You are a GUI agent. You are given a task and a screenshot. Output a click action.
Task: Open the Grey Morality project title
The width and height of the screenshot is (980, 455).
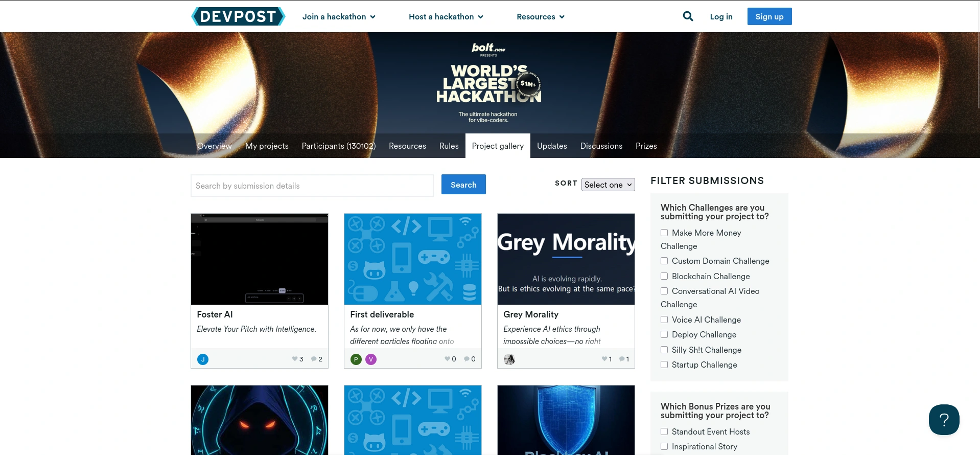click(x=531, y=314)
